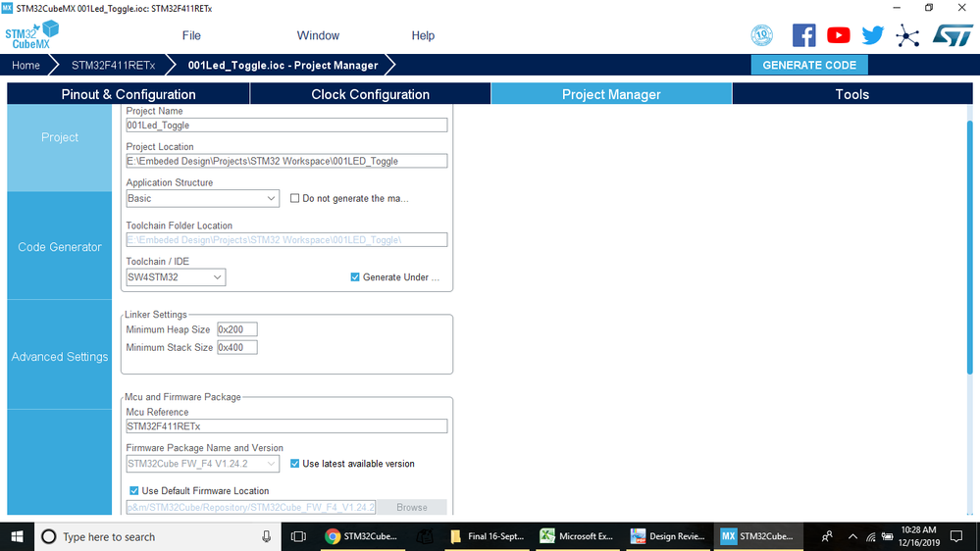Switch to the Clock Configuration tab
The image size is (980, 551).
tap(371, 94)
